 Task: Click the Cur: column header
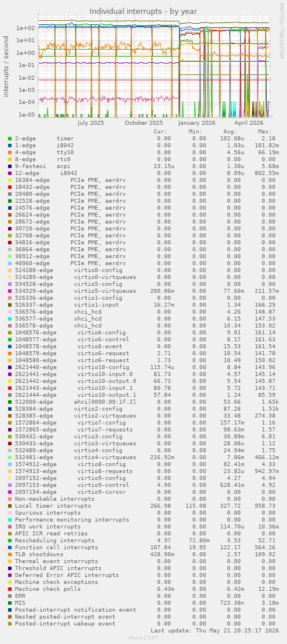160,132
